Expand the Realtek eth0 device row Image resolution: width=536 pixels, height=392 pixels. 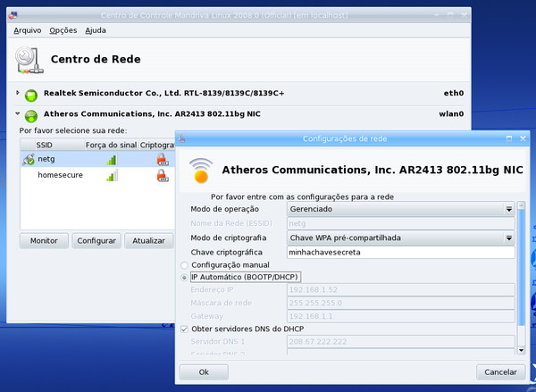(x=18, y=92)
